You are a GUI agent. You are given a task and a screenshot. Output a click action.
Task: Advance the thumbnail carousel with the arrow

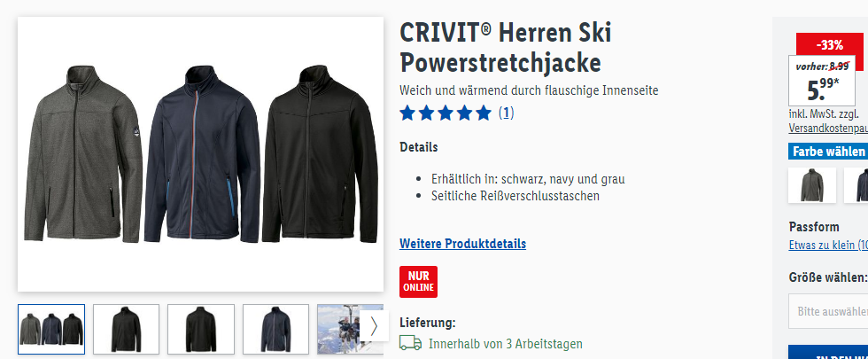373,326
